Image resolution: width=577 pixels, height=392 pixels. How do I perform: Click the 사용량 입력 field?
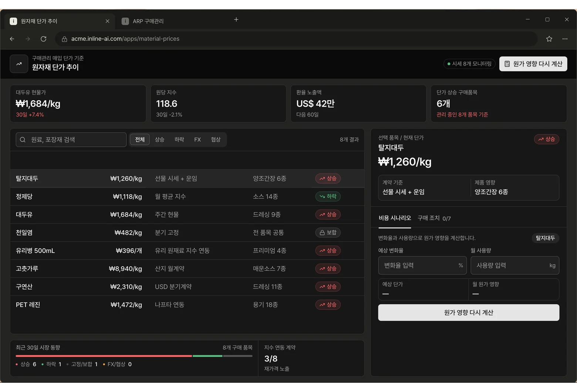(515, 266)
